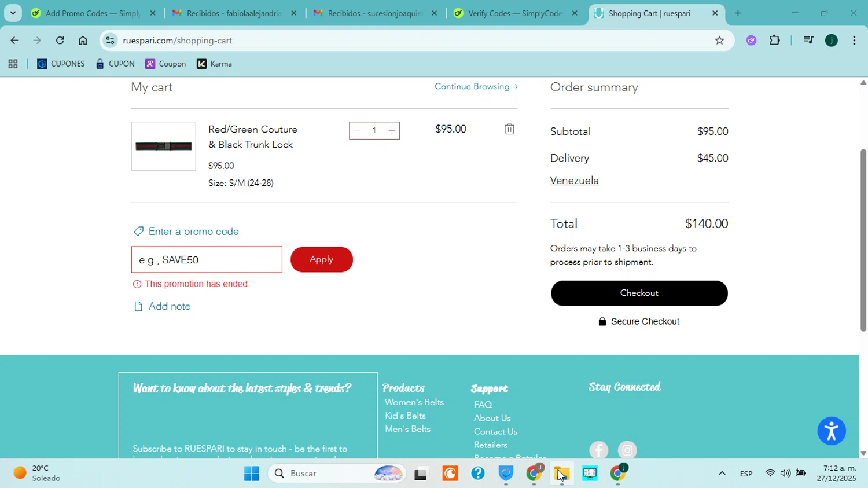
Task: Open Karma bookmark
Action: [x=214, y=64]
